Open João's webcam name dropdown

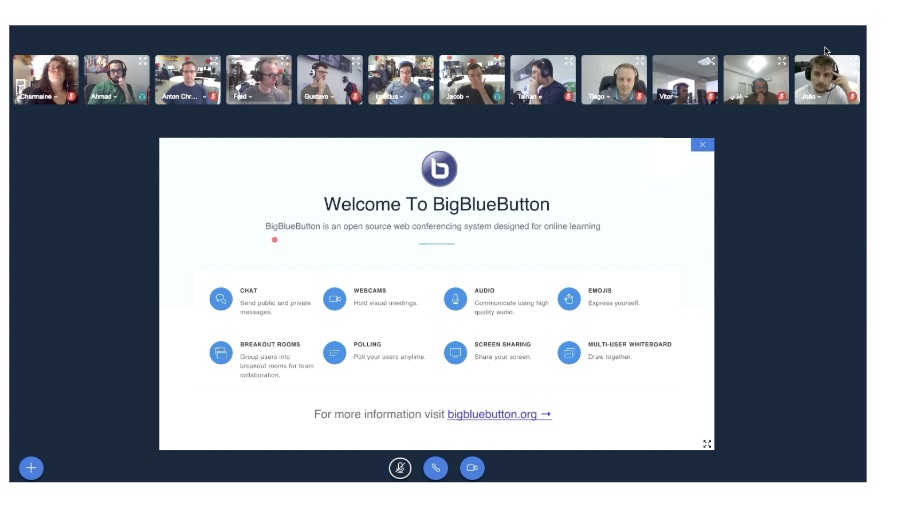(x=811, y=97)
